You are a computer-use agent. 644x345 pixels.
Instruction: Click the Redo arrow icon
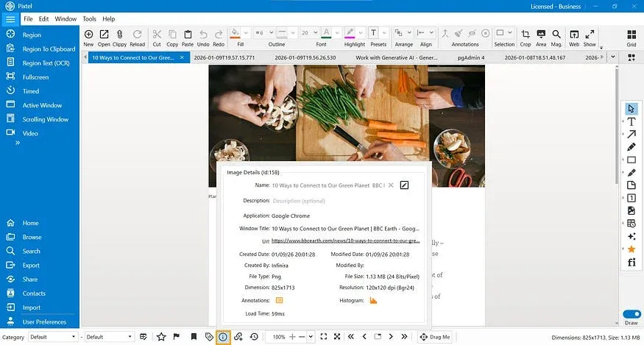[219, 34]
